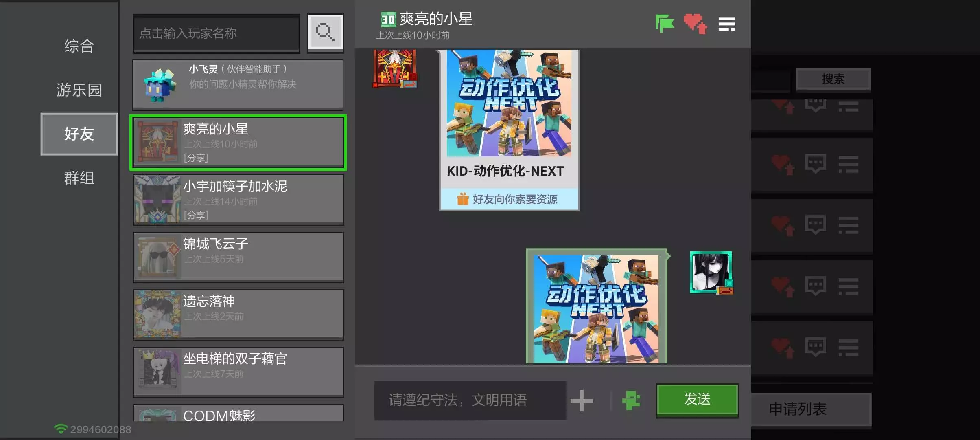Click the magnifier search icon button
980x440 pixels.
[x=325, y=33]
